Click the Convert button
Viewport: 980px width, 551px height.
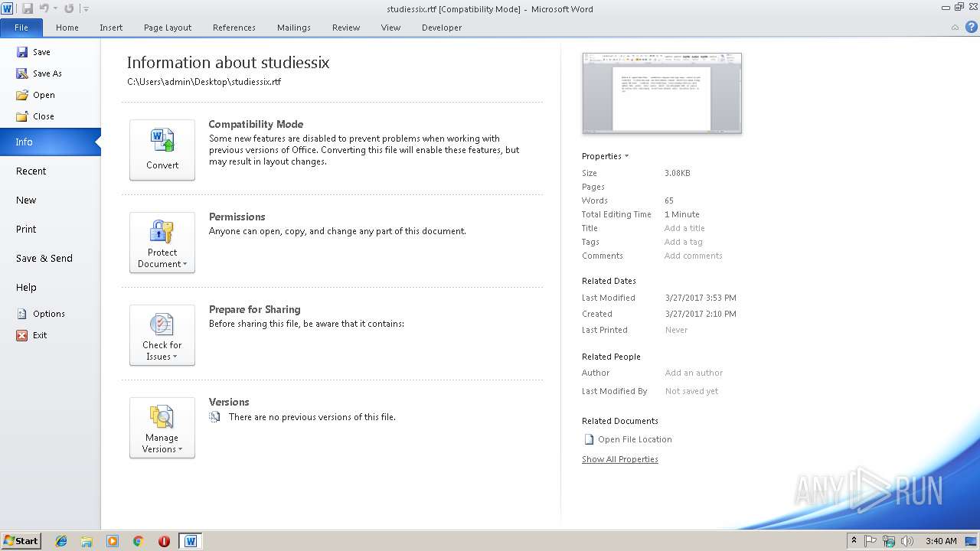162,150
